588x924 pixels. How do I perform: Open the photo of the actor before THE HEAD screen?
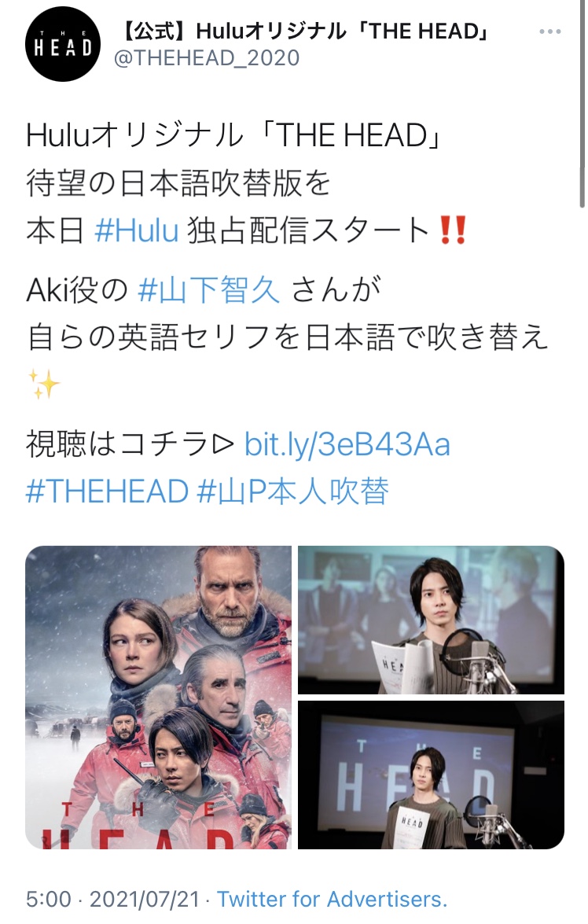[431, 775]
